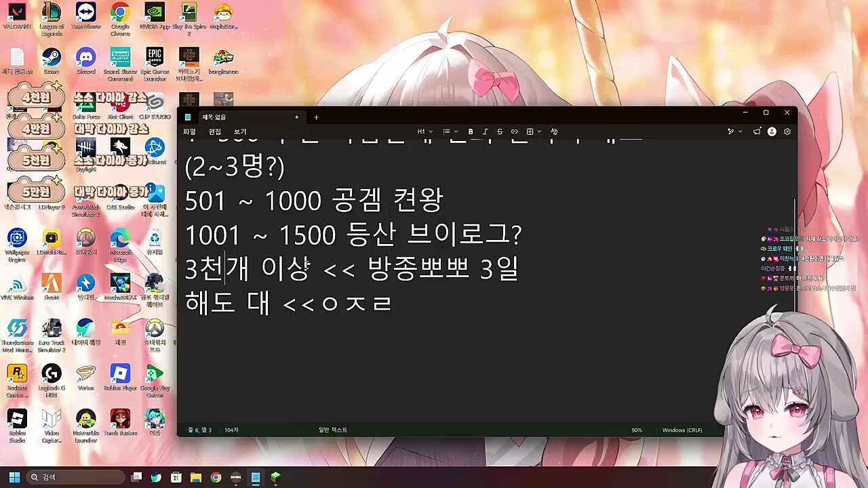Click the Notepad feedback megaphone icon
The image size is (868, 488).
click(x=757, y=131)
